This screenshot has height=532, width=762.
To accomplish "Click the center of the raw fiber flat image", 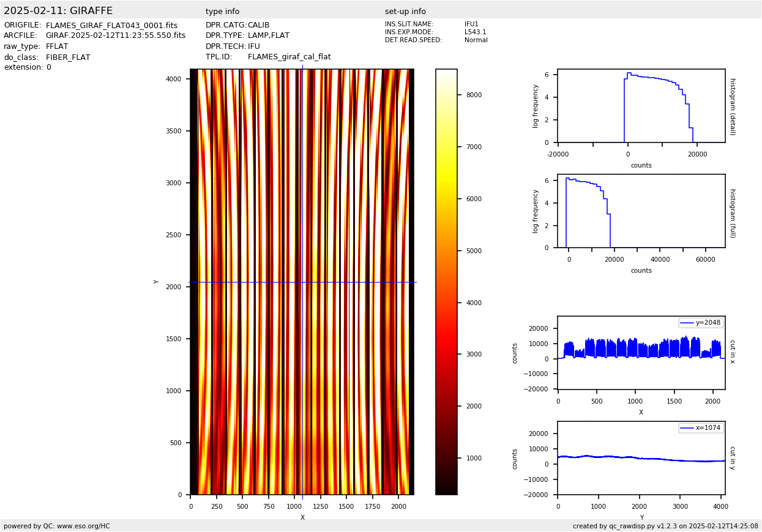I will [x=302, y=282].
